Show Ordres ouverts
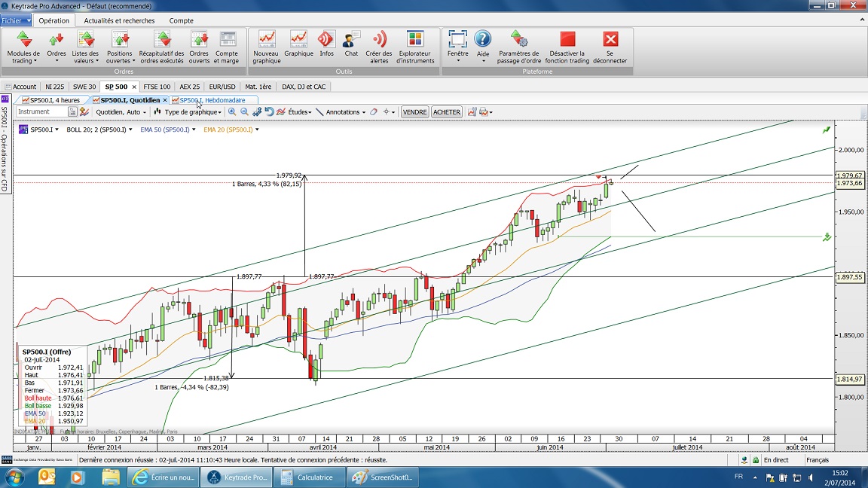 [199, 47]
